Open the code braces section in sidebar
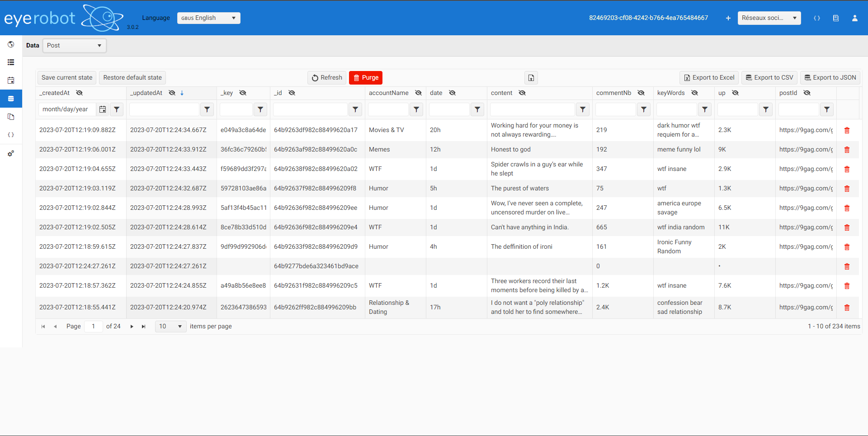 pyautogui.click(x=11, y=134)
